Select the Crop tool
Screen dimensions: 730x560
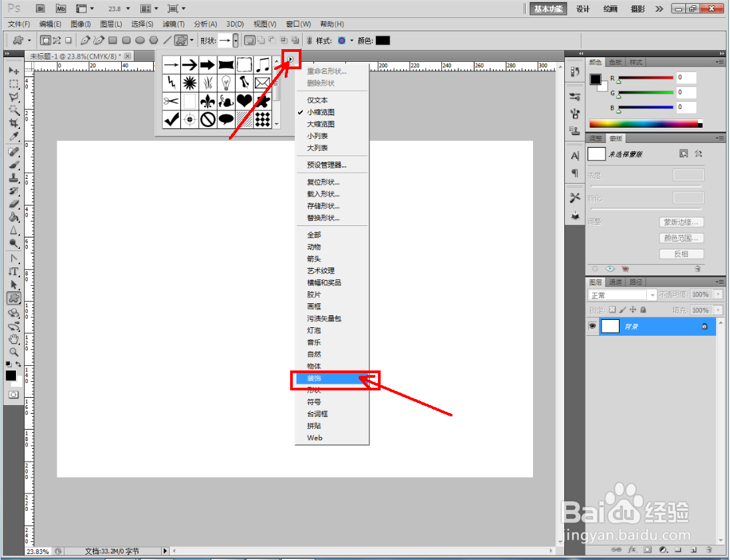pos(13,123)
